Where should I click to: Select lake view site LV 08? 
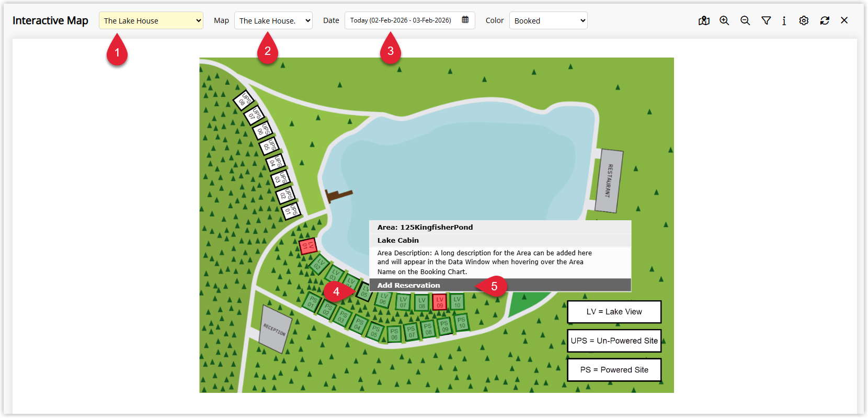pos(421,302)
